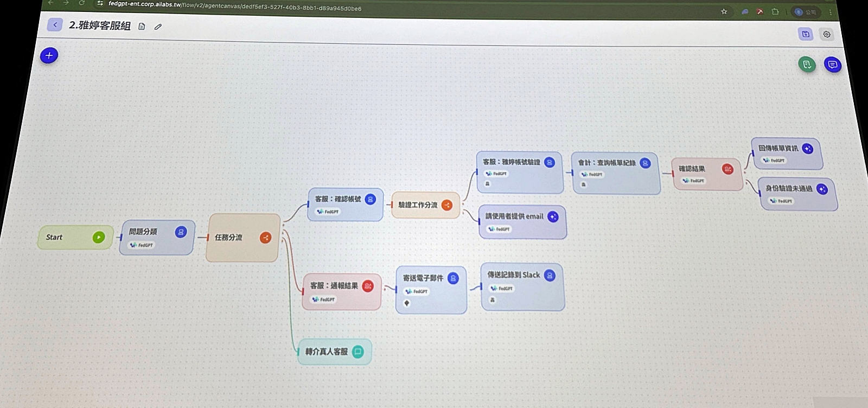The width and height of the screenshot is (868, 408).
Task: Click the agent icon on 問題分類 node
Action: [181, 232]
